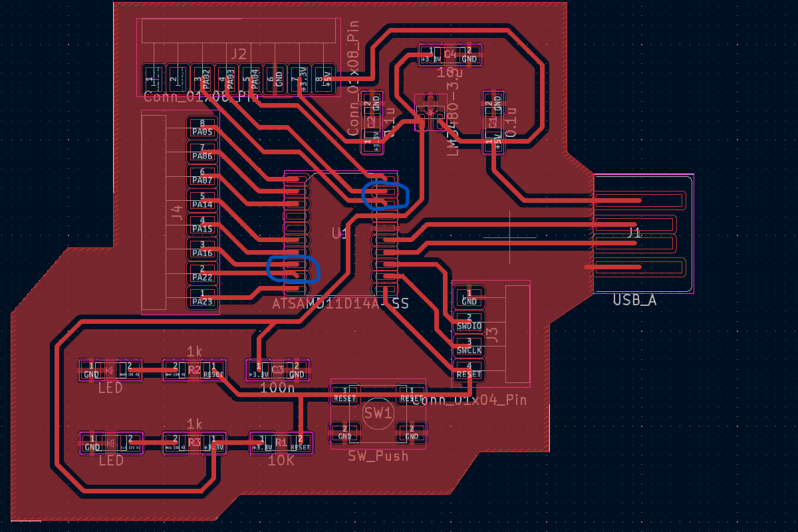Image resolution: width=798 pixels, height=532 pixels.
Task: Click J2 pad 6 GND
Action: pos(275,79)
